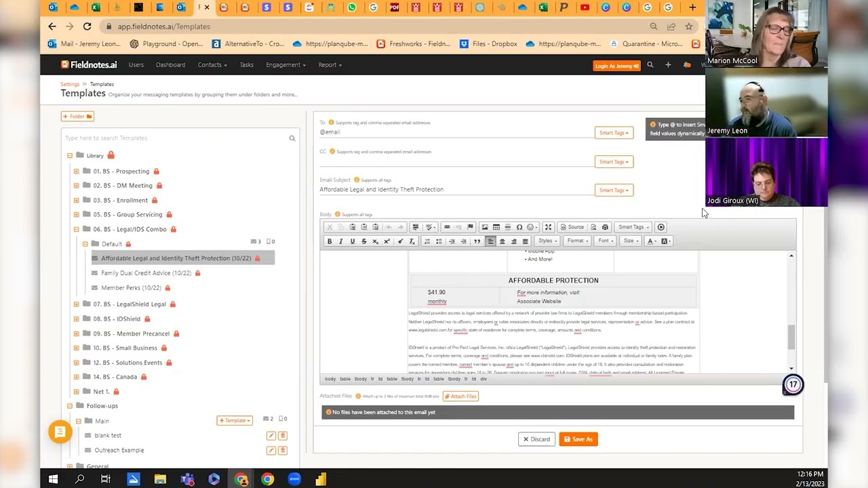Insert a link using the link icon
This screenshot has height=488, width=868.
(447, 227)
